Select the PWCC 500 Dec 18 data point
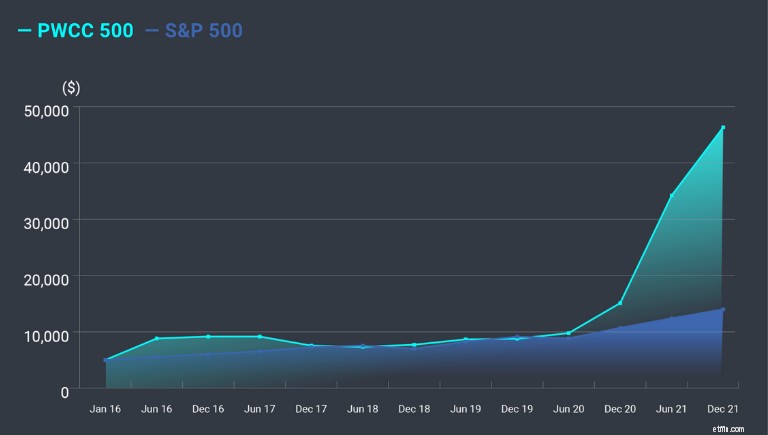Image resolution: width=768 pixels, height=435 pixels. point(414,345)
